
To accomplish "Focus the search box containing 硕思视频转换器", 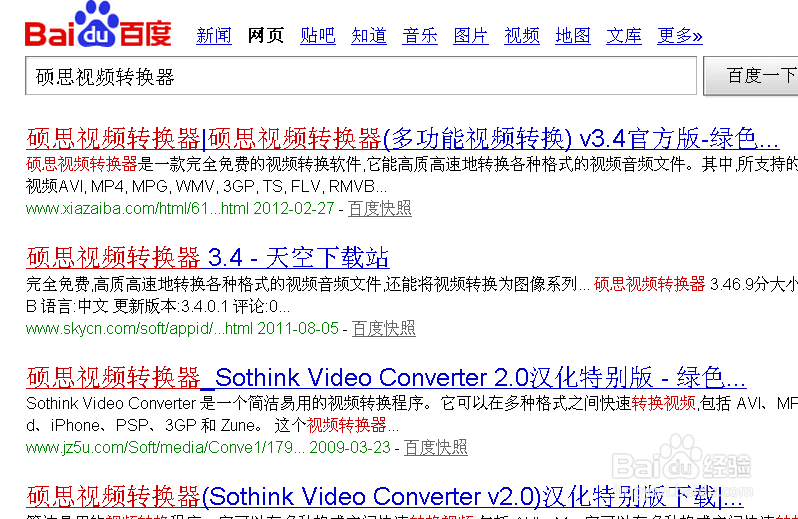I will click(x=361, y=76).
